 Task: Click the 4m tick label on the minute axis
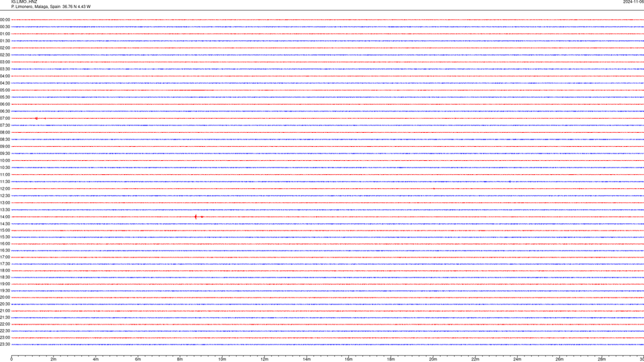click(x=96, y=359)
